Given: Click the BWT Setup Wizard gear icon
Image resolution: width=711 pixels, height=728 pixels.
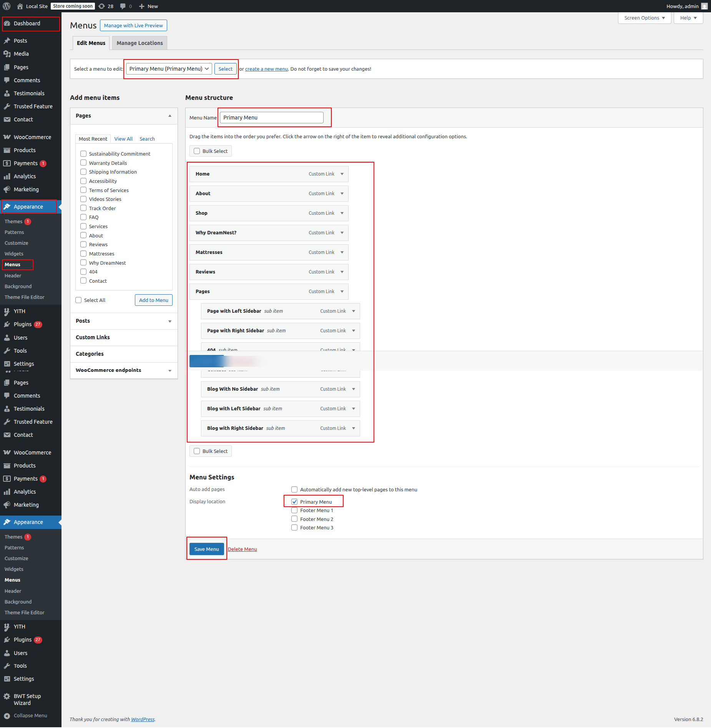Looking at the screenshot, I should click(x=7, y=696).
